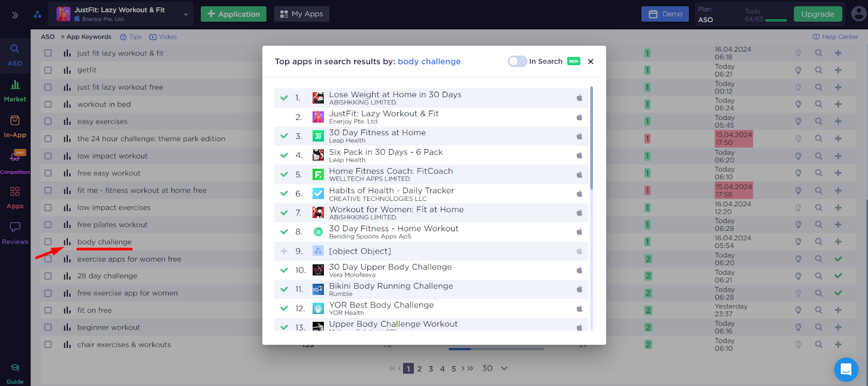
Task: Toggle checkmark for Habits of Health tracker
Action: (x=284, y=193)
